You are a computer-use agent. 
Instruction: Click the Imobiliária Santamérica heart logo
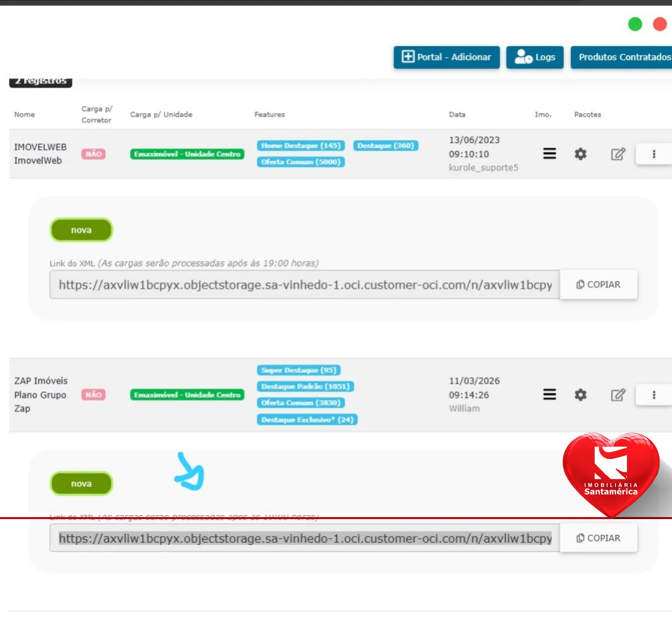coord(611,473)
